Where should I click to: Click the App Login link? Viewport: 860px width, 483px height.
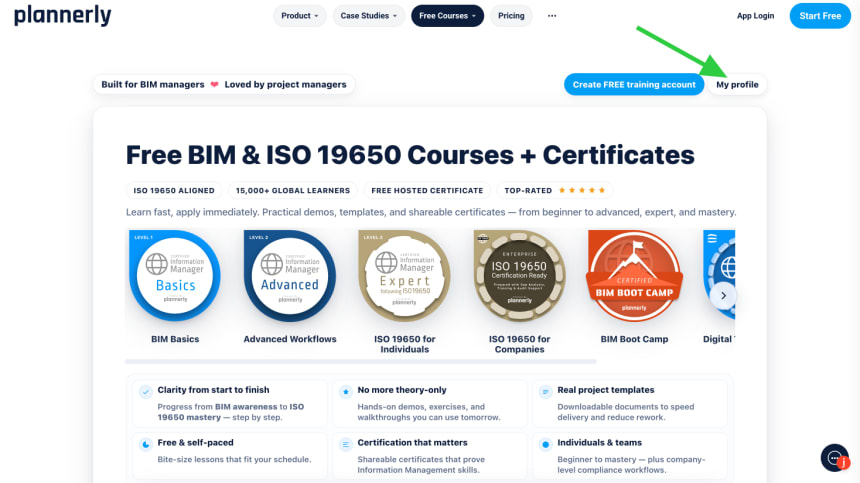coord(755,16)
